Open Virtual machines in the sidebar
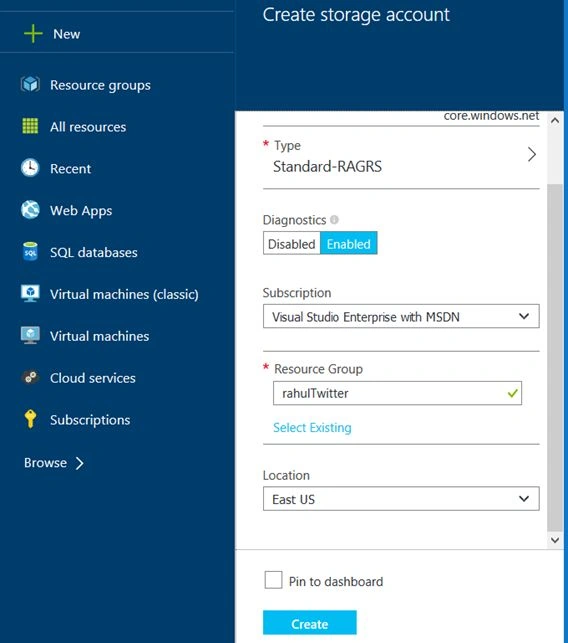This screenshot has height=643, width=568. click(99, 336)
